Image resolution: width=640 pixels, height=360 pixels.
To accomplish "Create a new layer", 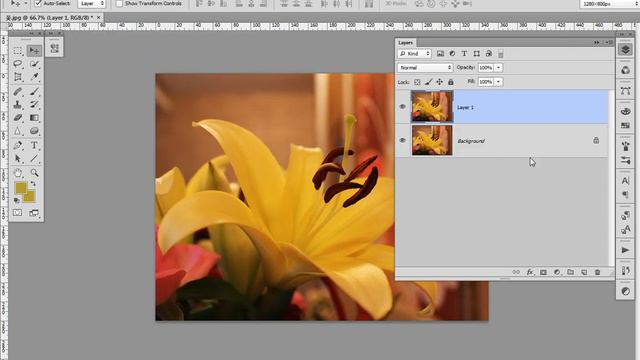I will [584, 272].
